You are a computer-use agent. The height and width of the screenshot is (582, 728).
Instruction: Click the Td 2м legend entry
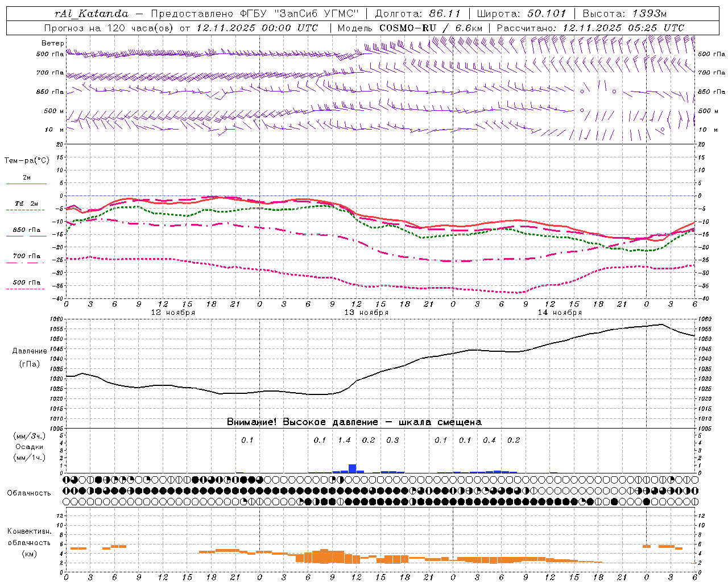pos(26,203)
